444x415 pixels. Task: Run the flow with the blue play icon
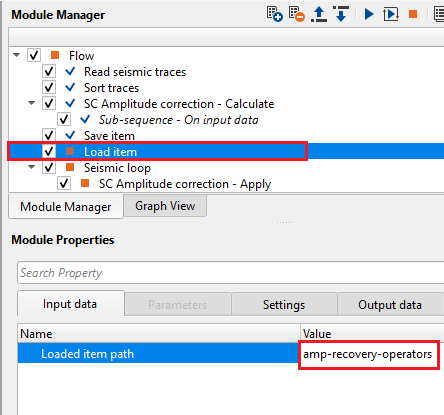tap(369, 14)
